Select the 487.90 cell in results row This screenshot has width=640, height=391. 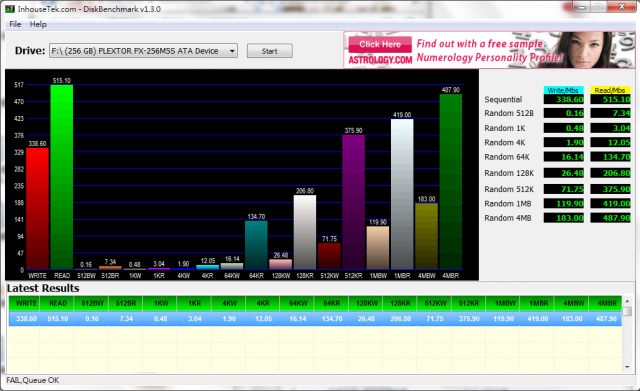[606, 318]
